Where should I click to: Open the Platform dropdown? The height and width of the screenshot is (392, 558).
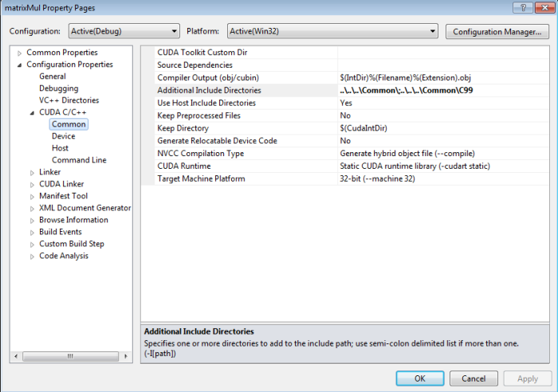coord(331,32)
